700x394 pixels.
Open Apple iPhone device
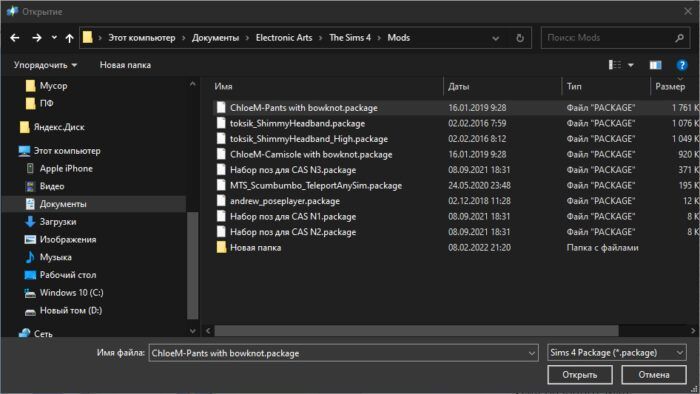(x=66, y=169)
